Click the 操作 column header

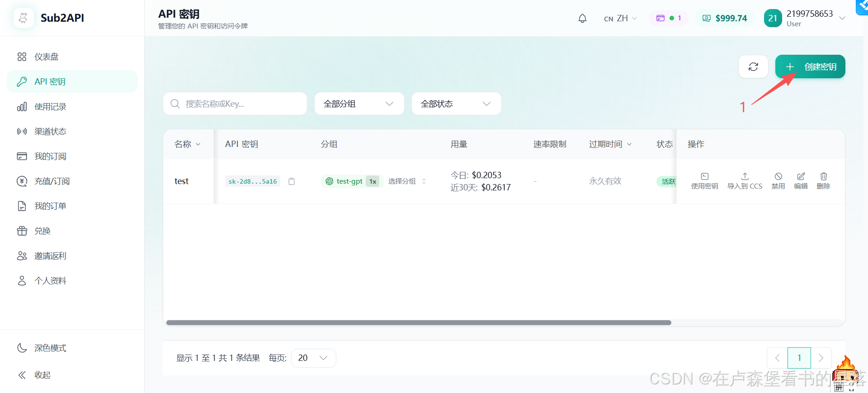[696, 144]
